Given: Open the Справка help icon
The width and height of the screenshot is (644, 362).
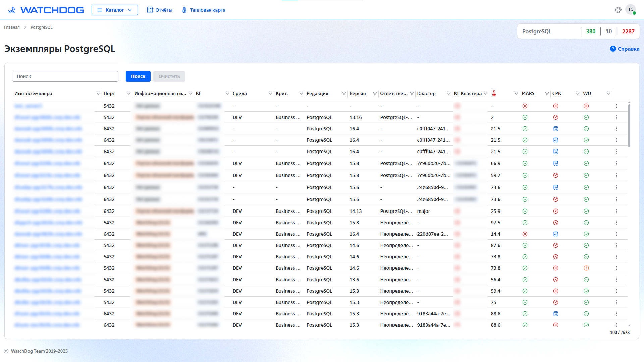Looking at the screenshot, I should (x=613, y=49).
